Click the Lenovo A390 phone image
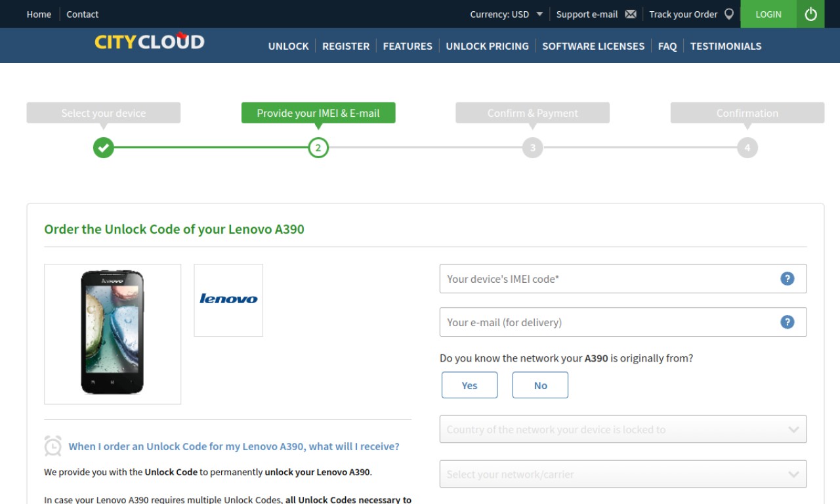This screenshot has width=840, height=504. (x=112, y=333)
